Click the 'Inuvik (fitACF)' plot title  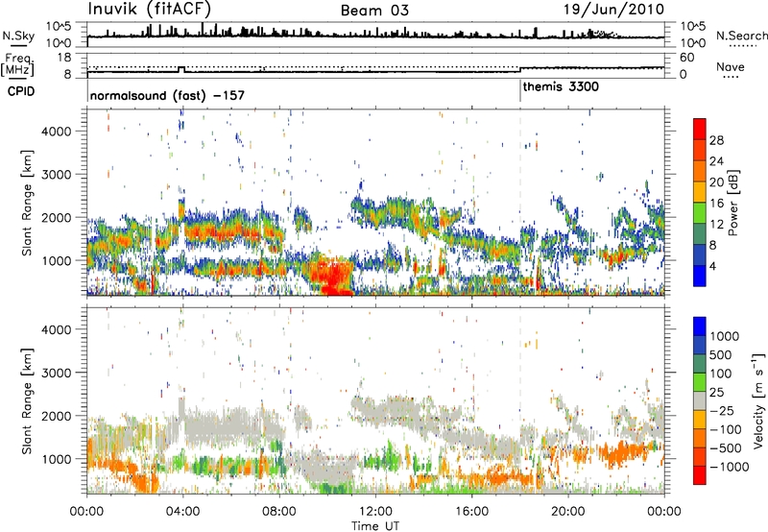tap(150, 9)
